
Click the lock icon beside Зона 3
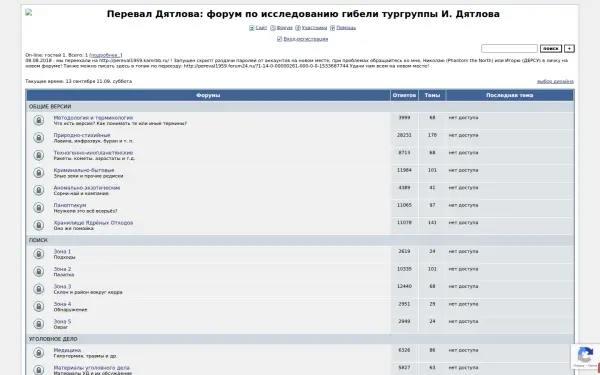(38, 289)
